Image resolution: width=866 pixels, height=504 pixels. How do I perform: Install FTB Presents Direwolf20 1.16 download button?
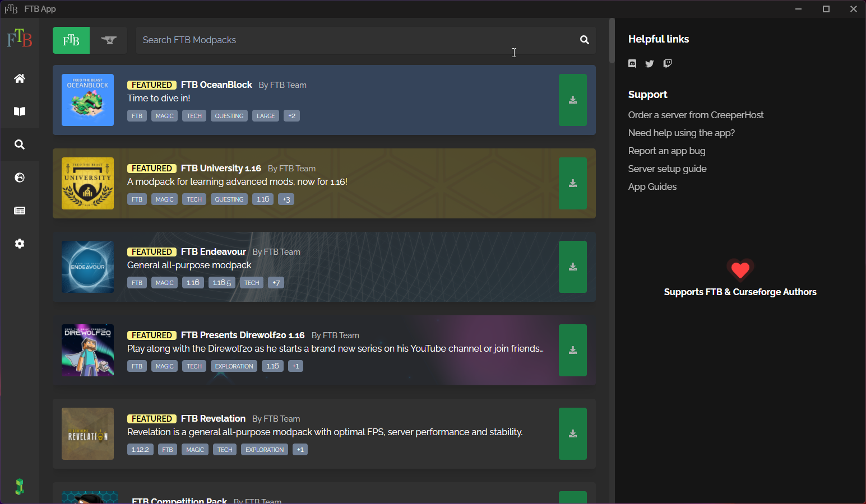click(x=573, y=351)
